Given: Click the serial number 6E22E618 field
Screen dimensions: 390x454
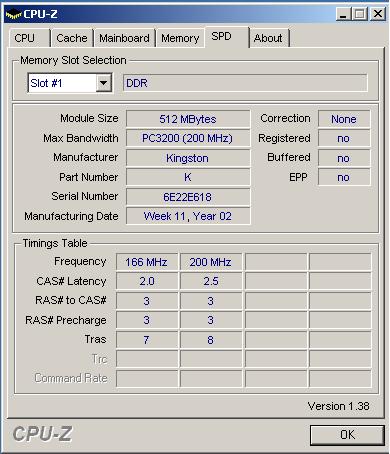Looking at the screenshot, I should click(188, 197).
